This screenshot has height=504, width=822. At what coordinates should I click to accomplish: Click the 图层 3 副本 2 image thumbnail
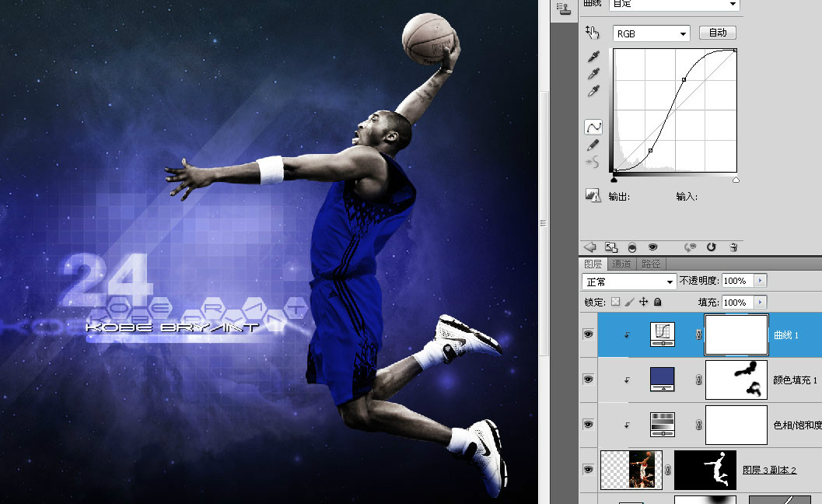pos(631,470)
